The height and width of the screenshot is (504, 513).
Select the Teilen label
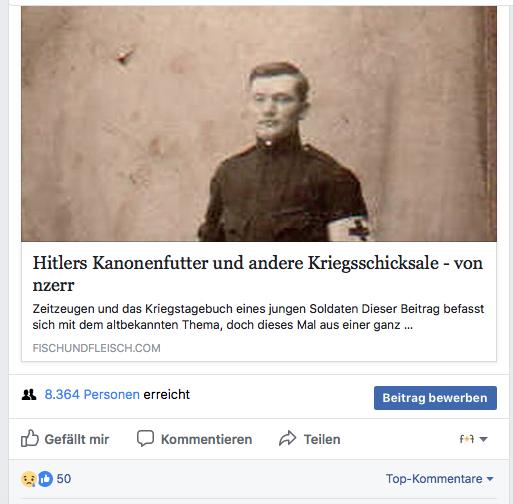322,439
